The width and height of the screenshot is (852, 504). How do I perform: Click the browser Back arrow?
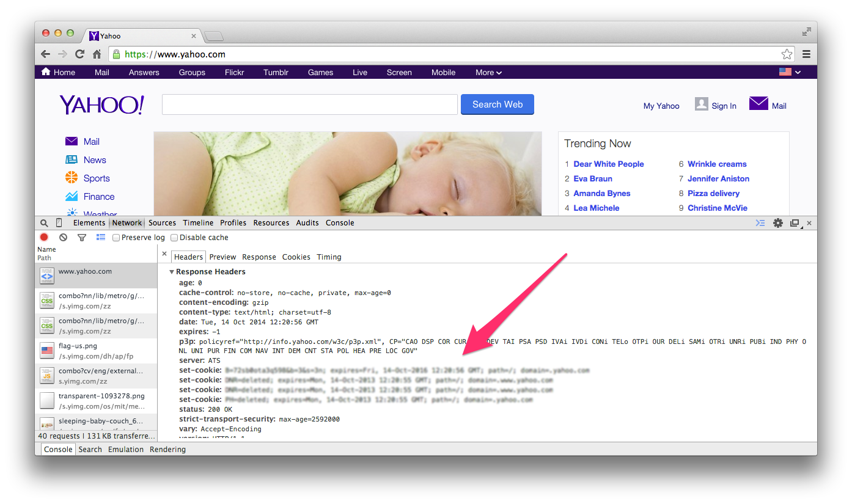[x=46, y=54]
